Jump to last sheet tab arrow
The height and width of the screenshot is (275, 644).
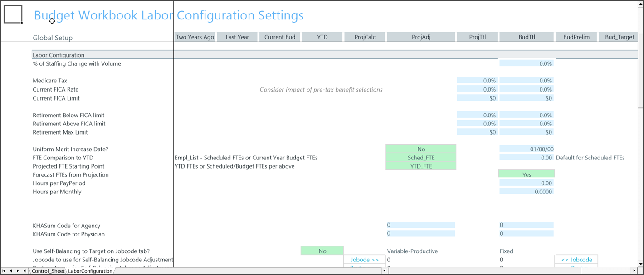(24, 271)
